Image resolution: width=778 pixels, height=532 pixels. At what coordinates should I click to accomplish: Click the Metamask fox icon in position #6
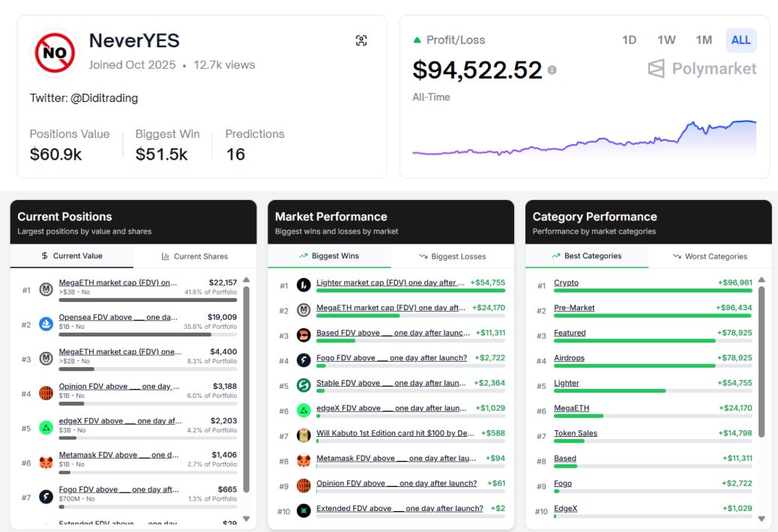[x=46, y=462]
